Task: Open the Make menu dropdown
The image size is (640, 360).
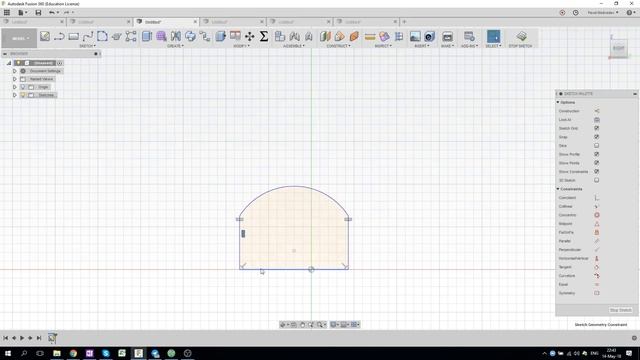Action: (x=447, y=46)
